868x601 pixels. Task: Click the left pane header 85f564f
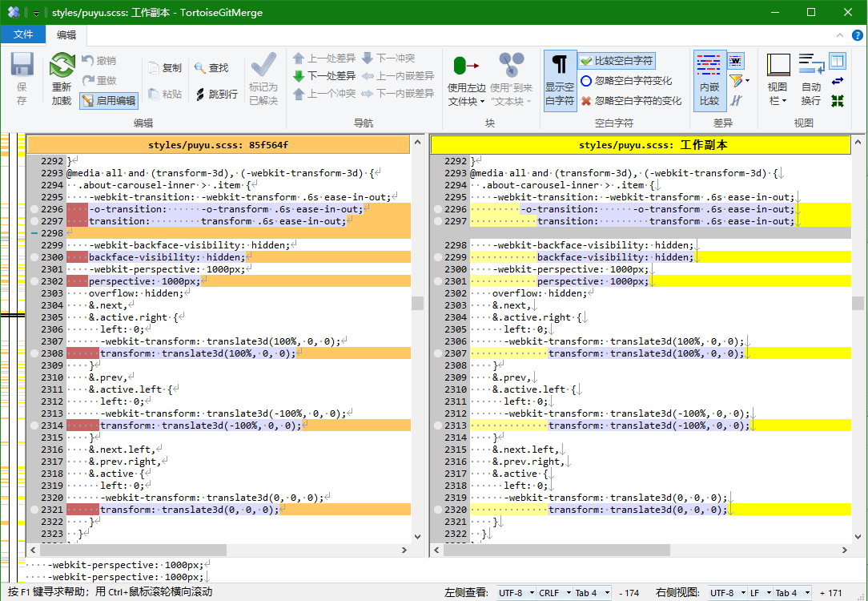tap(218, 145)
